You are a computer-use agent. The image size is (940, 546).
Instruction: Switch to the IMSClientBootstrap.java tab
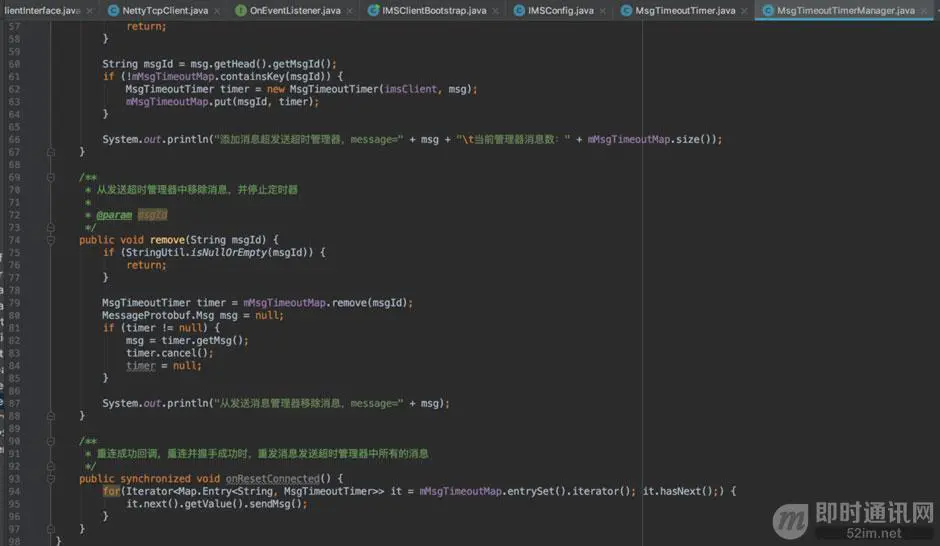(434, 10)
